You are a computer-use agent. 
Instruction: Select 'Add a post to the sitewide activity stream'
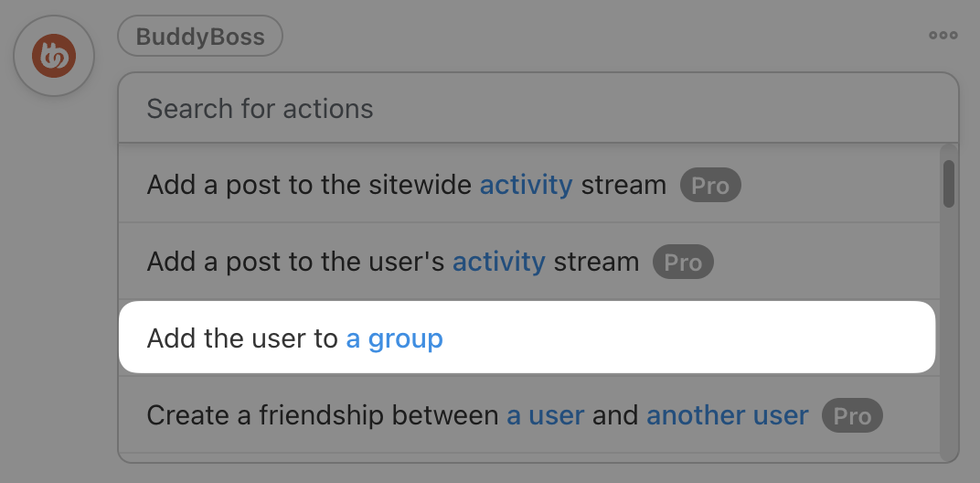pos(529,185)
